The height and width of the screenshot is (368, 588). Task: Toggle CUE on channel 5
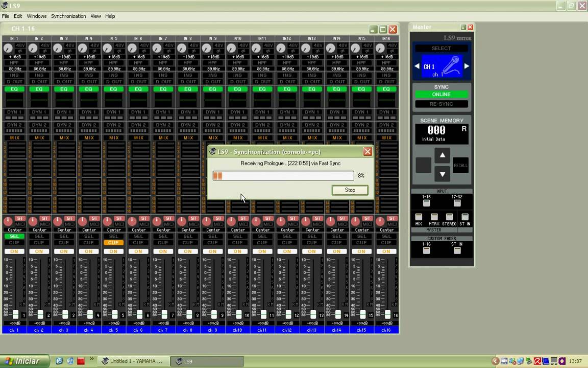113,243
